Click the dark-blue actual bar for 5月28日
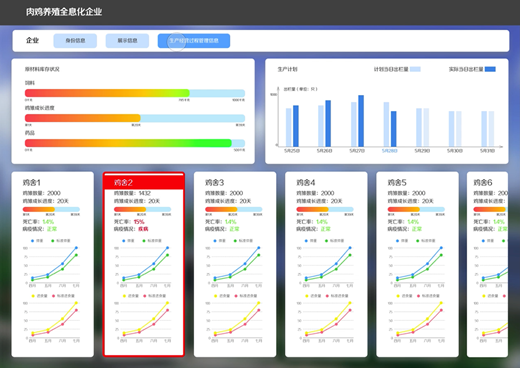 click(x=394, y=129)
